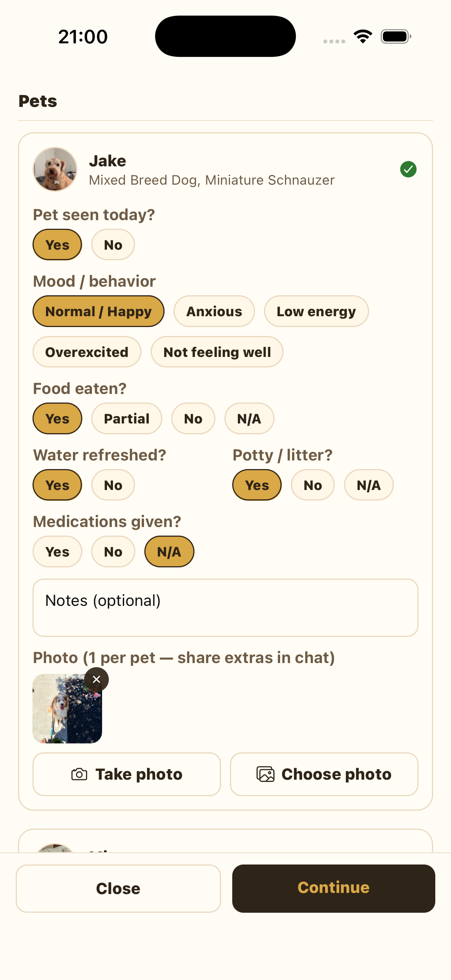The image size is (451, 980).
Task: Remove the attached pet photo with X icon
Action: coord(96,679)
